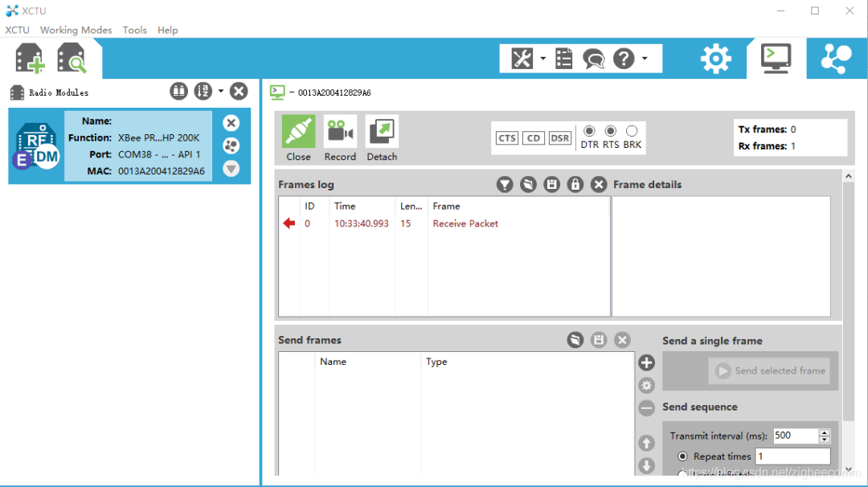Expand the sort options dropdown arrow
This screenshot has width=868, height=487.
tap(220, 91)
